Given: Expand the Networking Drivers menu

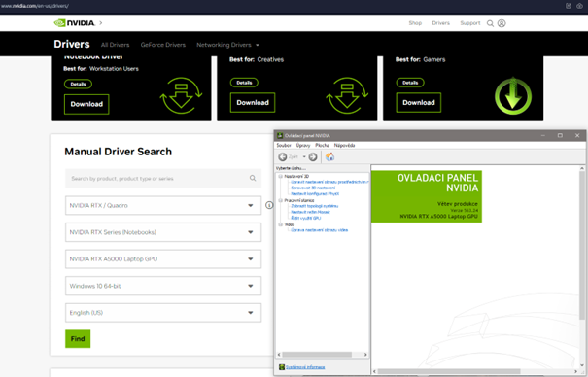Looking at the screenshot, I should pyautogui.click(x=227, y=45).
